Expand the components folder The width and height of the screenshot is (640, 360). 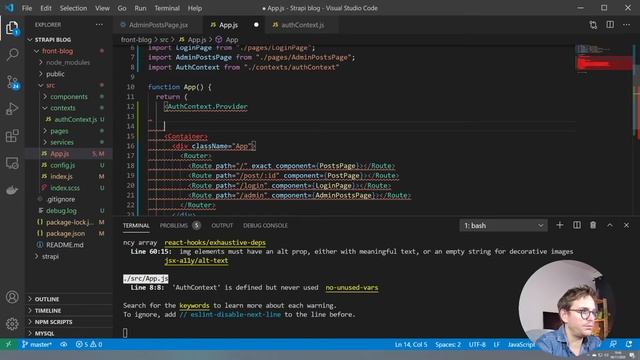69,97
